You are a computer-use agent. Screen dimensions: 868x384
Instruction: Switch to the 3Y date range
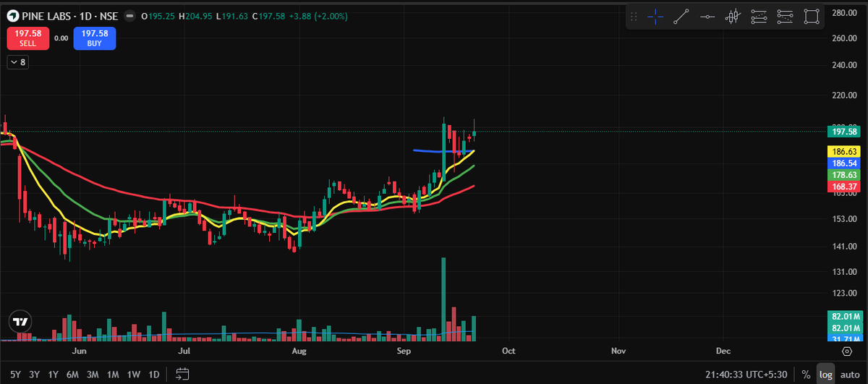[34, 375]
